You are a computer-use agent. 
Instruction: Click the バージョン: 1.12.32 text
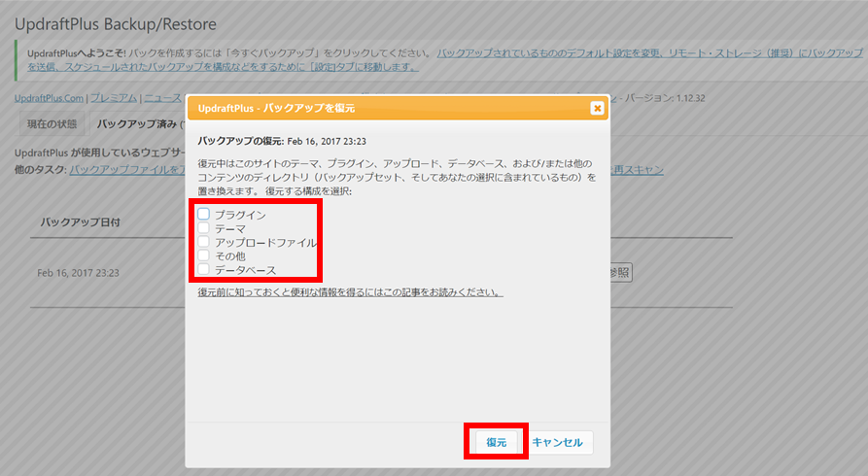coord(665,98)
